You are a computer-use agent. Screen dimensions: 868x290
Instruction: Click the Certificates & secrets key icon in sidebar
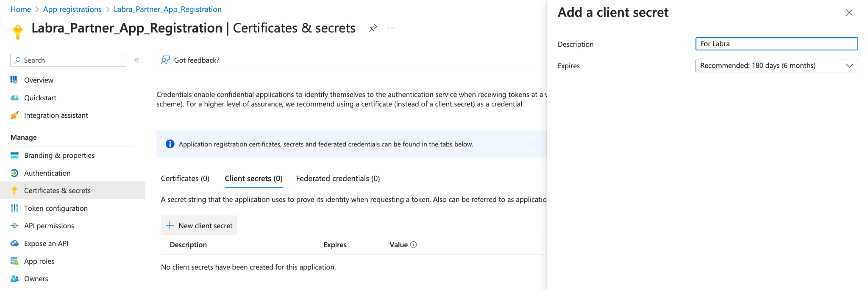[x=14, y=191]
